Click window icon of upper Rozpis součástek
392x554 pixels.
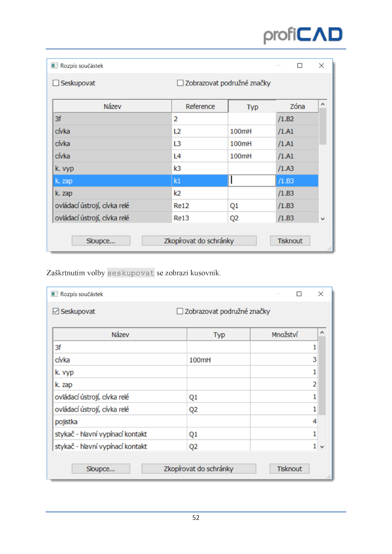[x=54, y=66]
